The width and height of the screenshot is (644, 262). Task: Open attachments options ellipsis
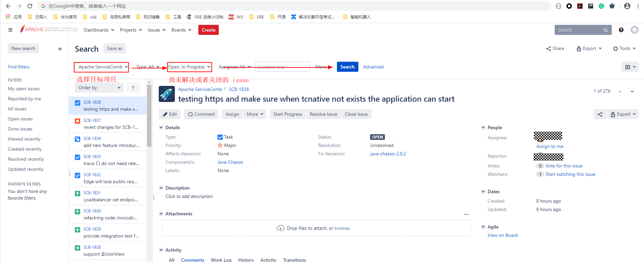click(x=466, y=214)
